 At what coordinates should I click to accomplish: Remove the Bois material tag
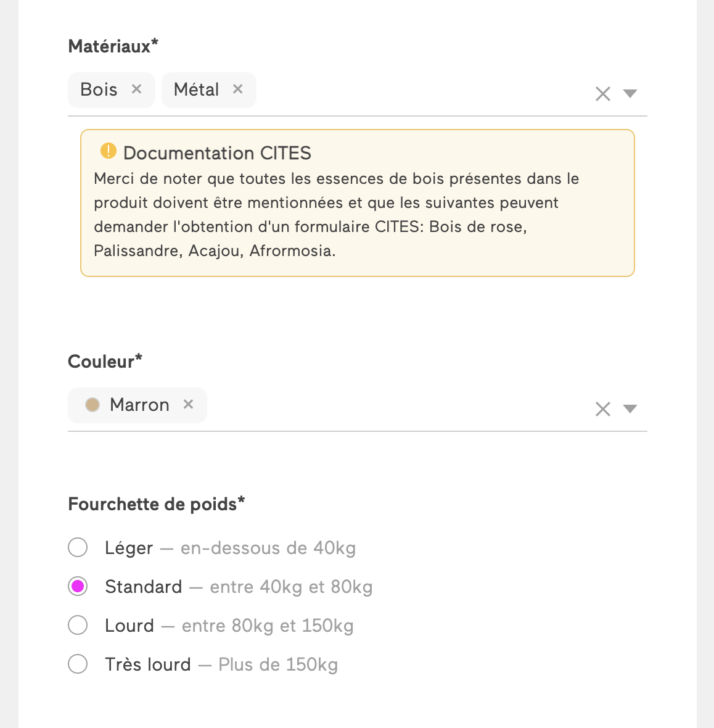pyautogui.click(x=136, y=89)
